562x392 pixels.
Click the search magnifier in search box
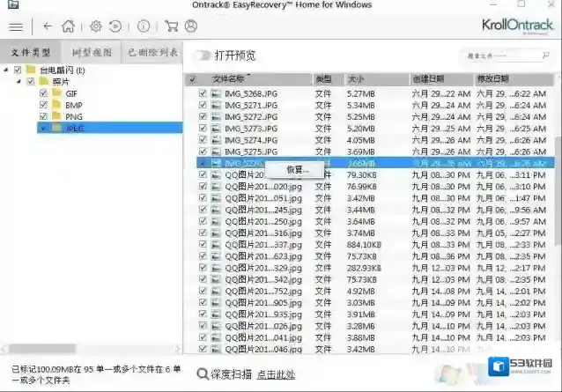[544, 55]
